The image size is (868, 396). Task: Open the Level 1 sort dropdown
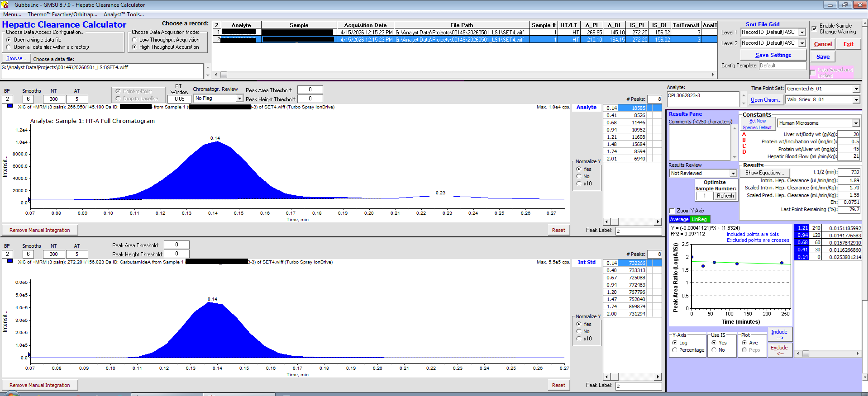coord(802,33)
